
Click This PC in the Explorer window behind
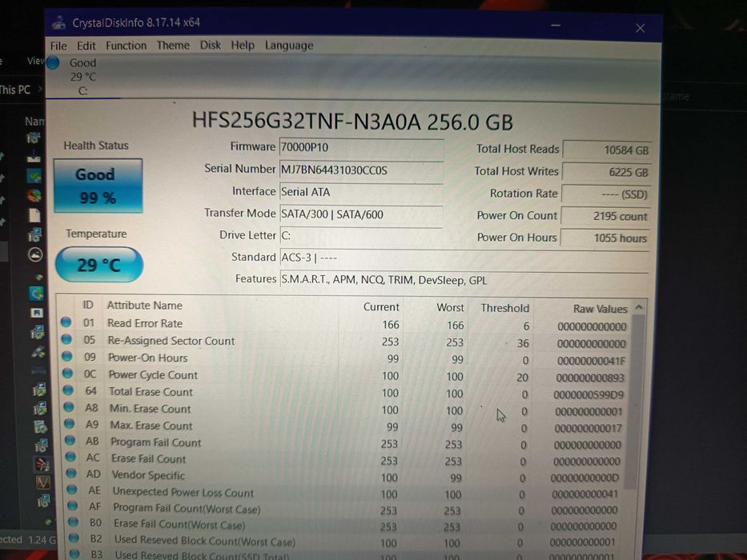tap(15, 90)
